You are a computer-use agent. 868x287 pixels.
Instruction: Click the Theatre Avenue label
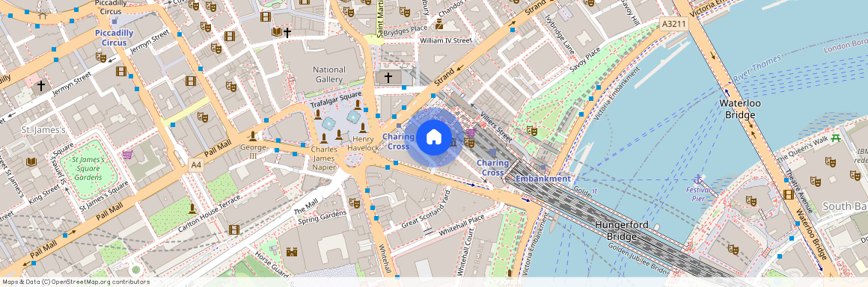pos(799,192)
